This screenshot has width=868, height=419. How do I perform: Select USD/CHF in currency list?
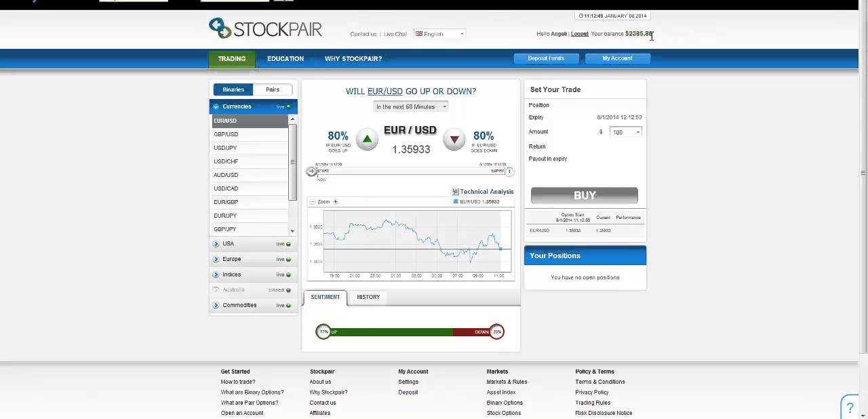[x=250, y=161]
